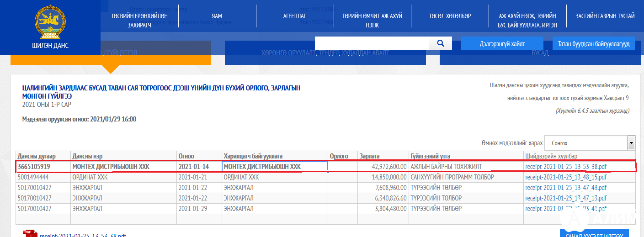Select the САНХҮҮГИЙН ПРОГРАММ ТӨЛБӨР cell
Viewport: 644px width, 237px height.
pos(466,177)
